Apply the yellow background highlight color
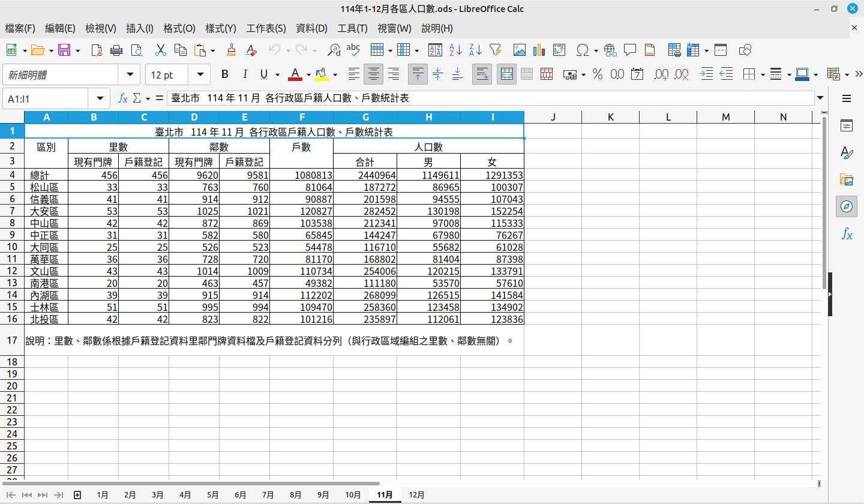Screen dimensions: 864x504 click(322, 74)
